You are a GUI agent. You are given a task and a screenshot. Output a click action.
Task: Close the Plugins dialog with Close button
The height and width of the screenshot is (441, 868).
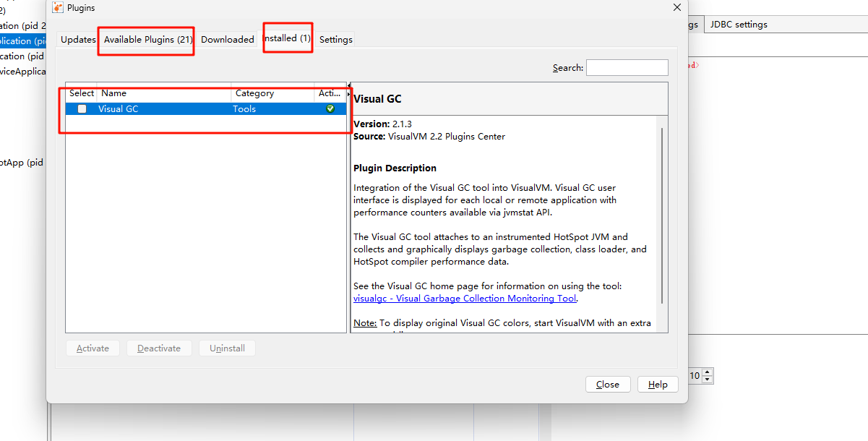pyautogui.click(x=608, y=385)
